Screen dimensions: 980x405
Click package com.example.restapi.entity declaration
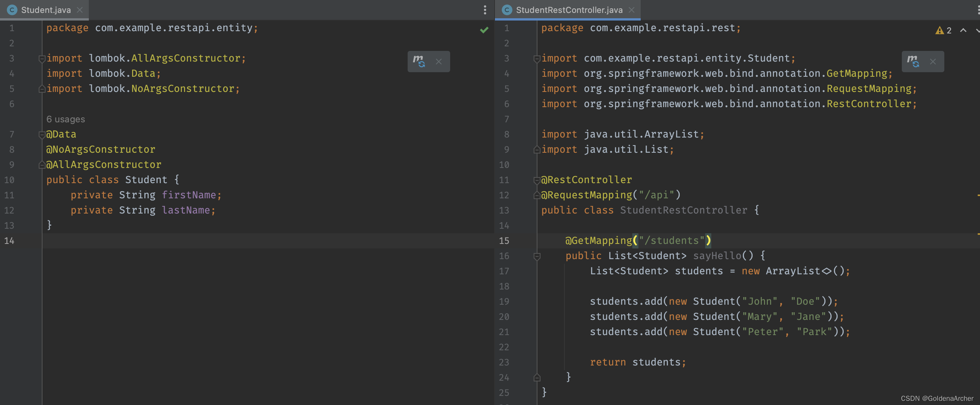click(x=152, y=28)
